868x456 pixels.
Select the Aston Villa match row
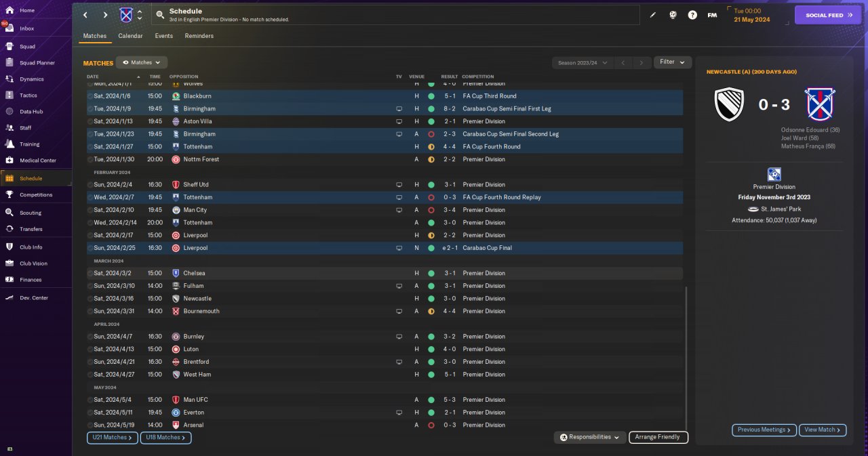384,121
